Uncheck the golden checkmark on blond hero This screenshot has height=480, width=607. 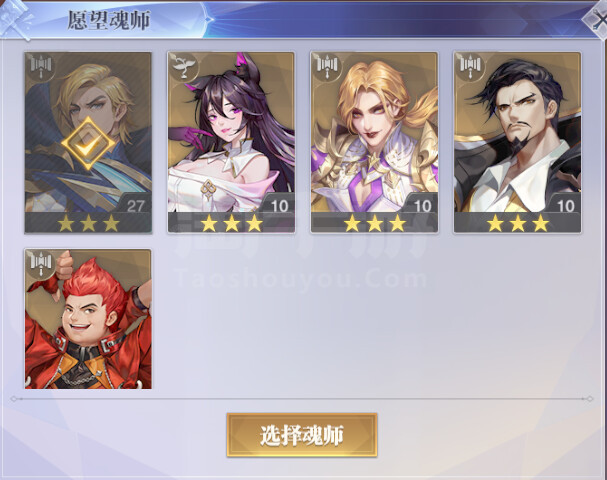88,144
